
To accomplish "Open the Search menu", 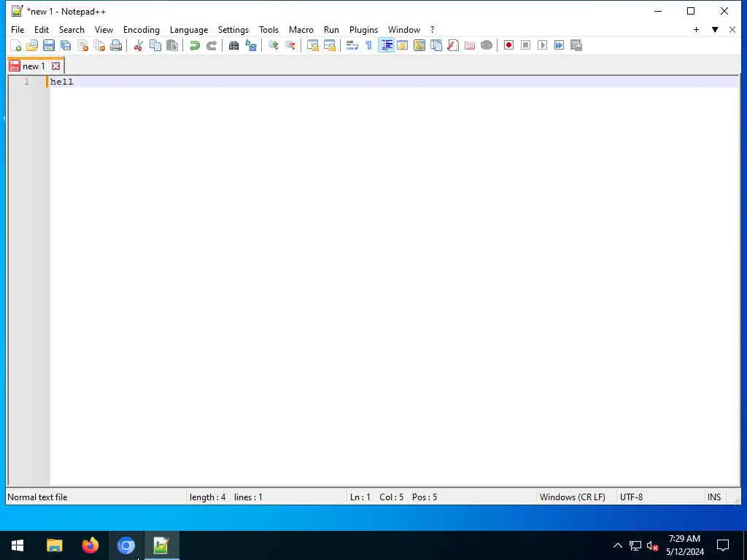I will 71,29.
